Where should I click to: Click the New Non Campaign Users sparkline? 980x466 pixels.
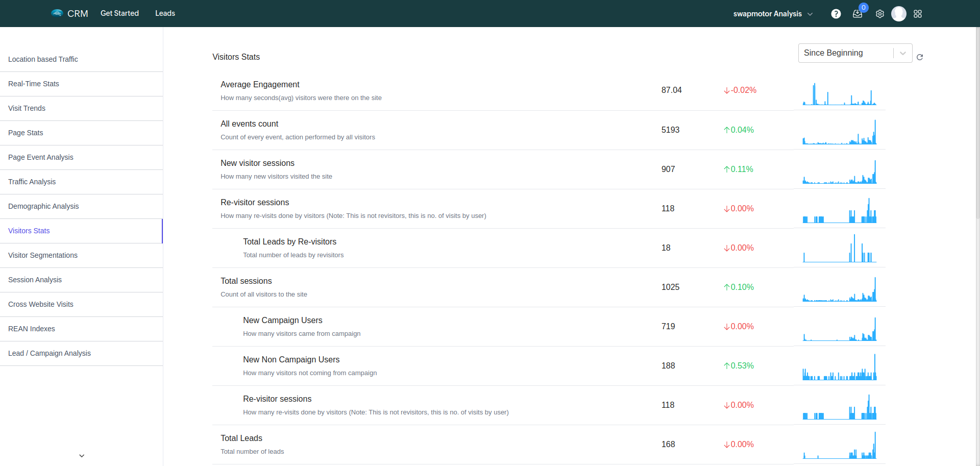click(x=840, y=368)
